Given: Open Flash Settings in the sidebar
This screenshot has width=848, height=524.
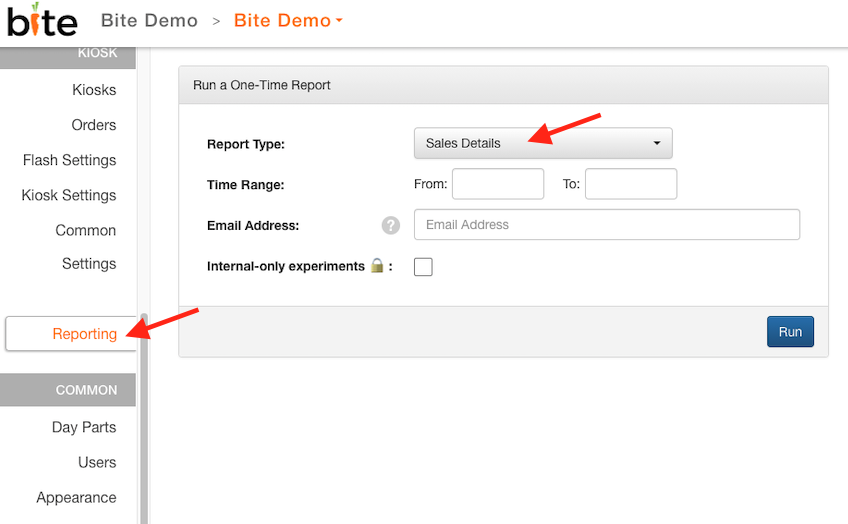Looking at the screenshot, I should click(70, 160).
